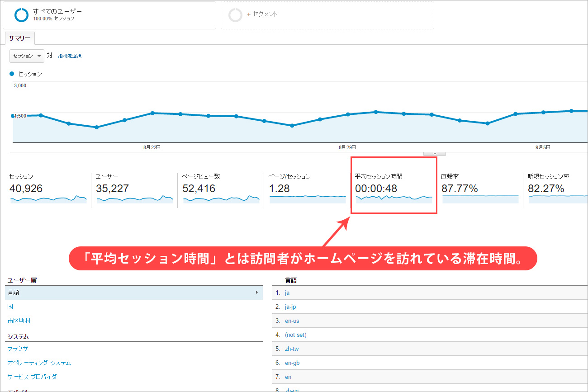Image resolution: width=588 pixels, height=392 pixels.
Task: Open the 市区町村 dimension link
Action: point(19,321)
